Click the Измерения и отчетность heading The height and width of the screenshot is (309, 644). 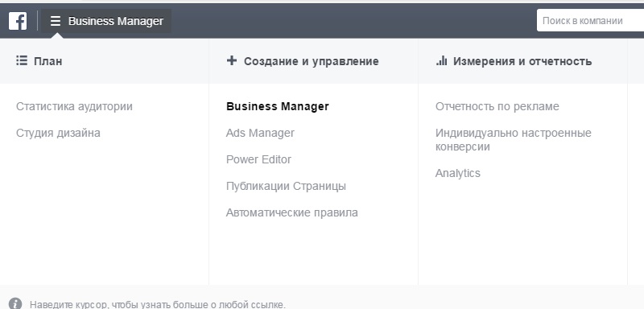tap(522, 61)
